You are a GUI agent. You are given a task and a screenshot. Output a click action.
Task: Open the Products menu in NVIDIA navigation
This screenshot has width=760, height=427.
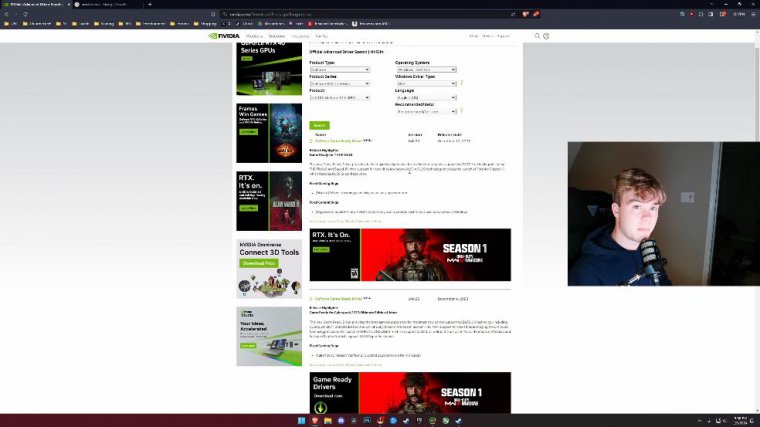(255, 35)
